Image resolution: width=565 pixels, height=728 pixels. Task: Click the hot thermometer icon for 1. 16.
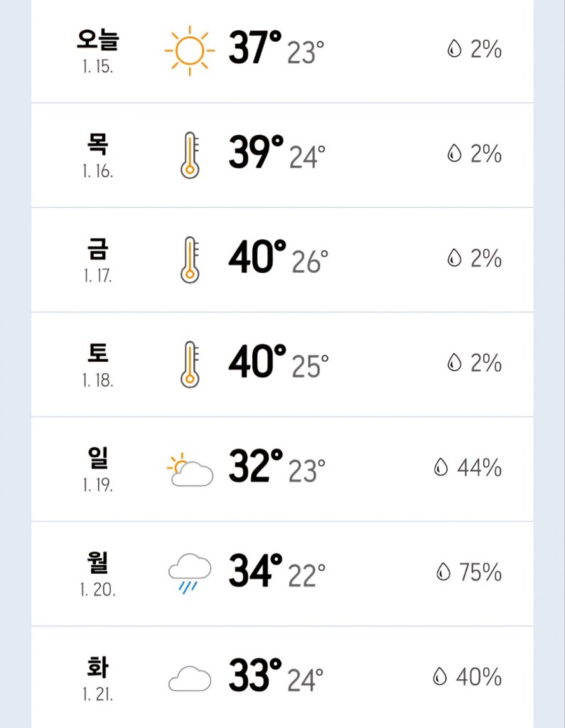189,154
